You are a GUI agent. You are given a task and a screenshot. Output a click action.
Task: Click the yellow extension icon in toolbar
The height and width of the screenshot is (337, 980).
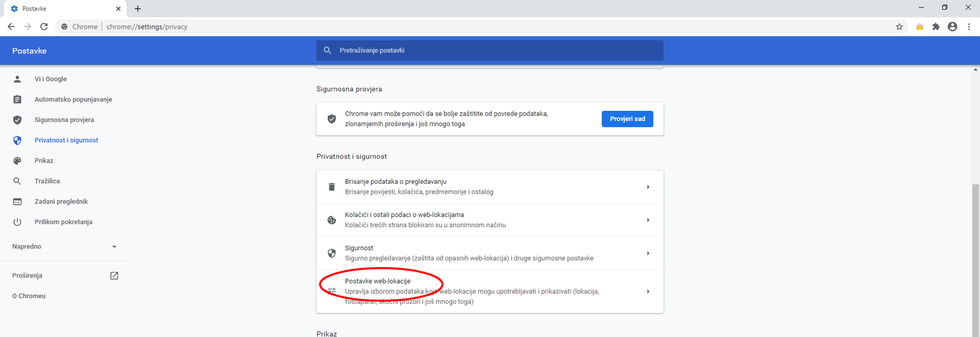point(919,26)
